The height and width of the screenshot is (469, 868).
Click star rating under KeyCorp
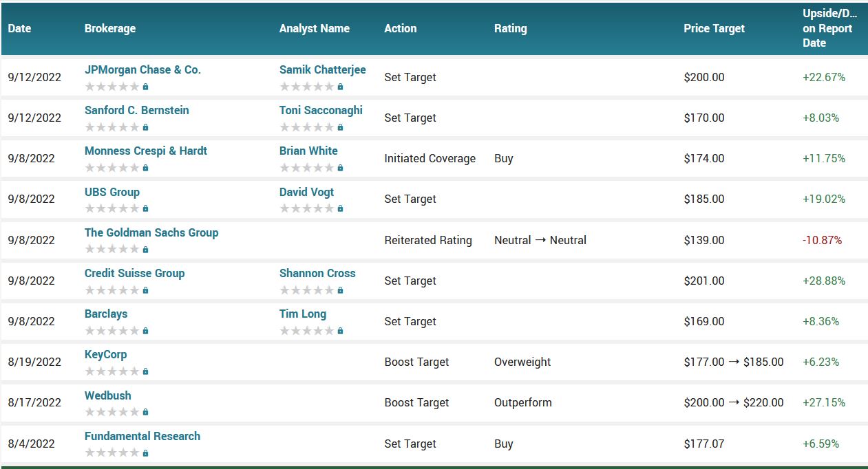[112, 371]
